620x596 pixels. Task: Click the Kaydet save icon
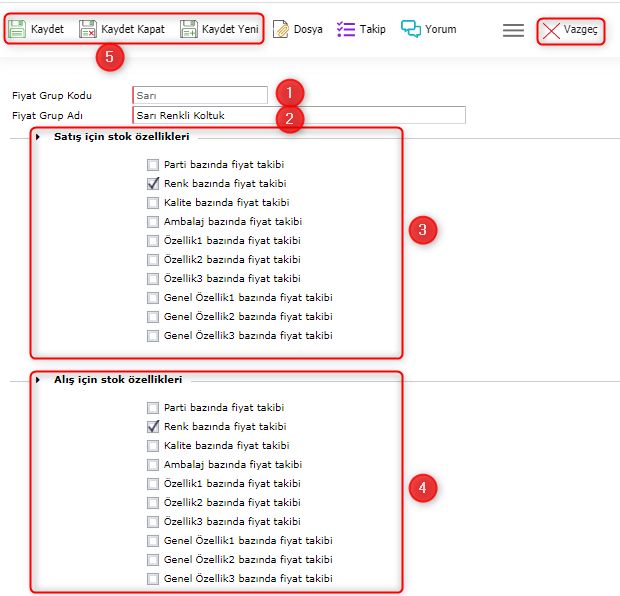17,29
